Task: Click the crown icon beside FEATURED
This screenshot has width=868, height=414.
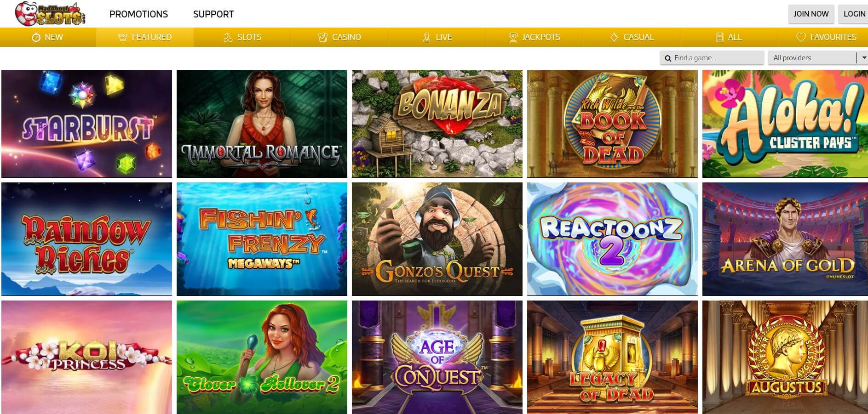Action: pos(123,37)
